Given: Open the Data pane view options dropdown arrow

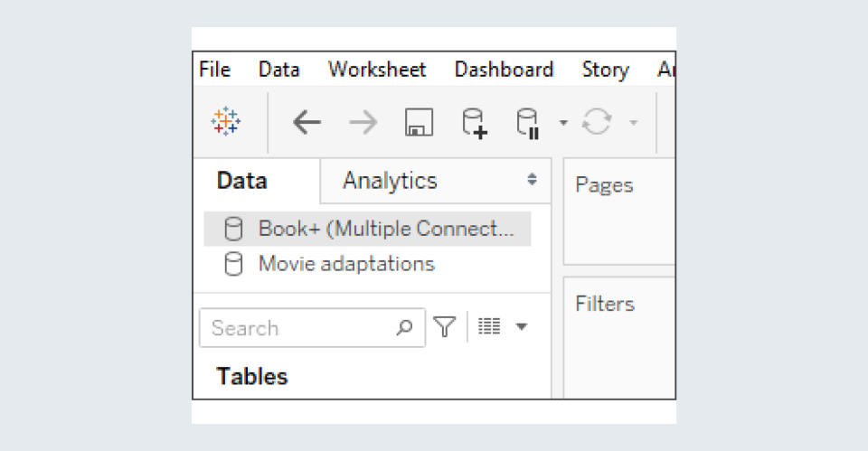Looking at the screenshot, I should 522,326.
